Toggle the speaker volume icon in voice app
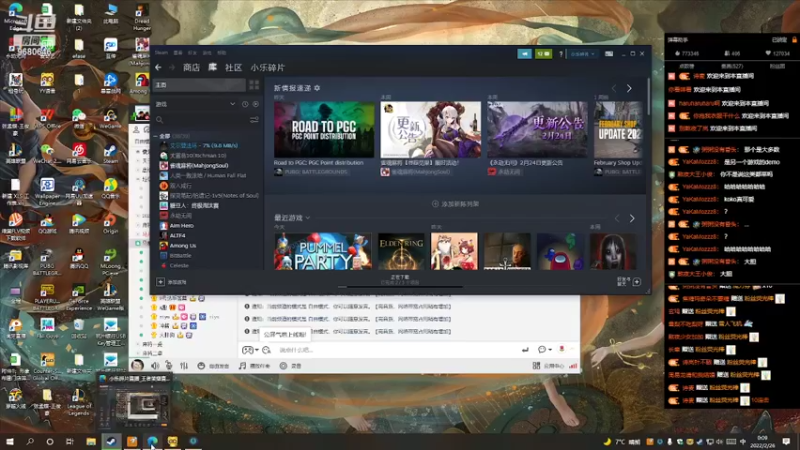This screenshot has width=800, height=450. point(155,366)
